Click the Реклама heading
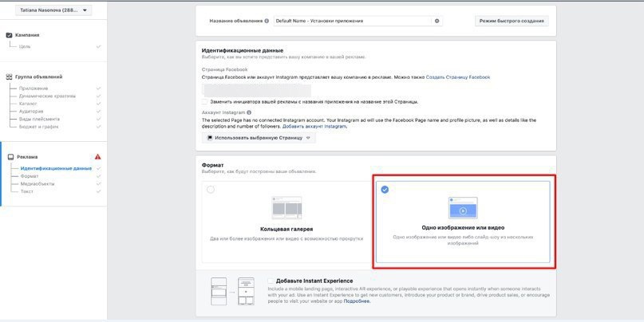Viewport: 644px width, 322px height. pyautogui.click(x=27, y=157)
